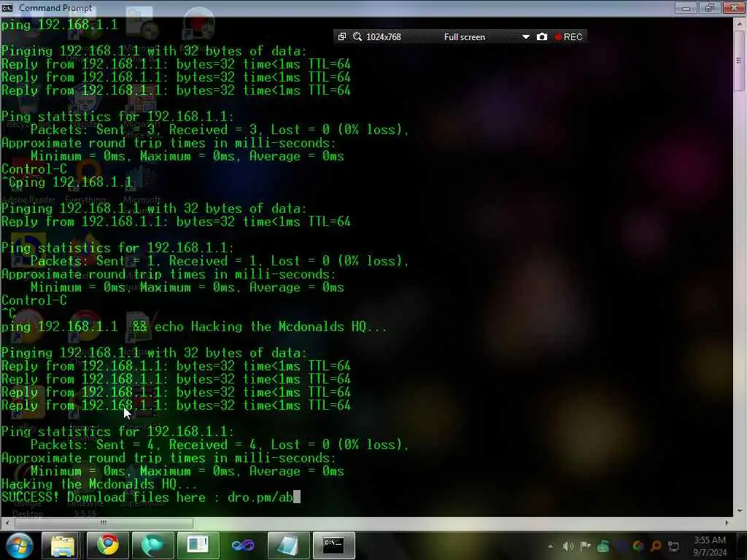Screen dimensions: 747x560
Task: Click the Command Prompt taskbar button
Action: (333, 545)
